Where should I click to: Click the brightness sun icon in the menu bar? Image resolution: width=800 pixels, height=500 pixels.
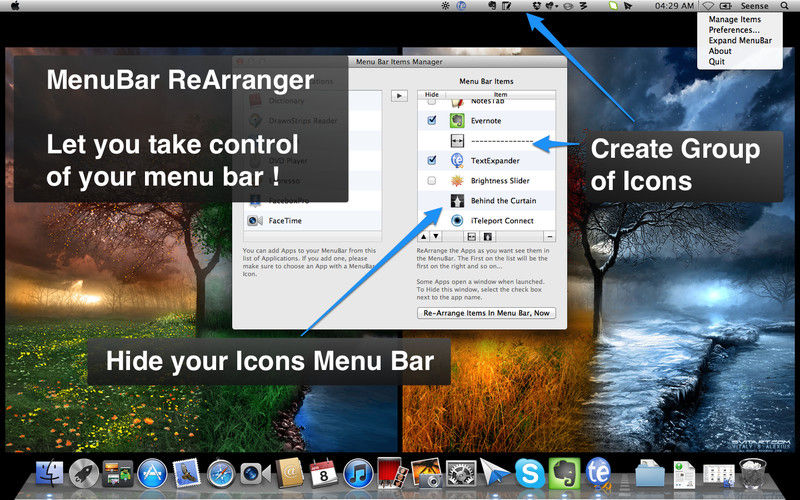click(445, 6)
